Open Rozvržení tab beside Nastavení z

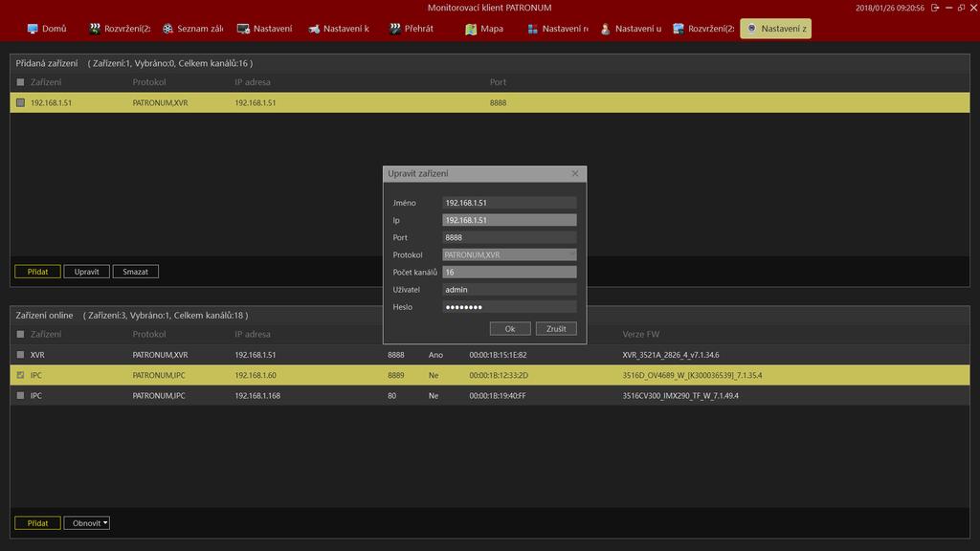point(703,29)
